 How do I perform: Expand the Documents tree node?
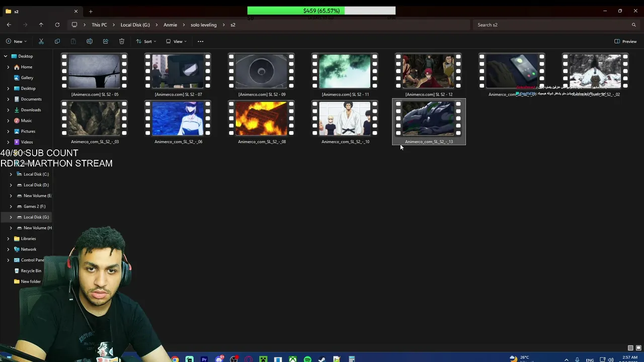pos(8,99)
